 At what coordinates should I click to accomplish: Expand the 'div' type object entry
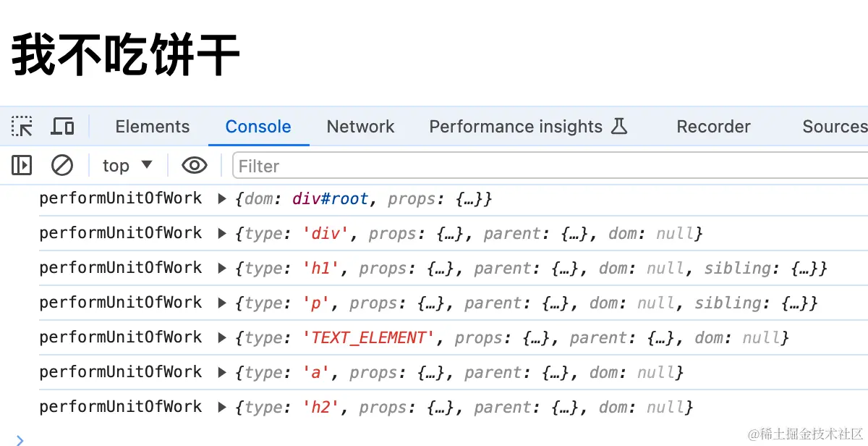pos(223,233)
